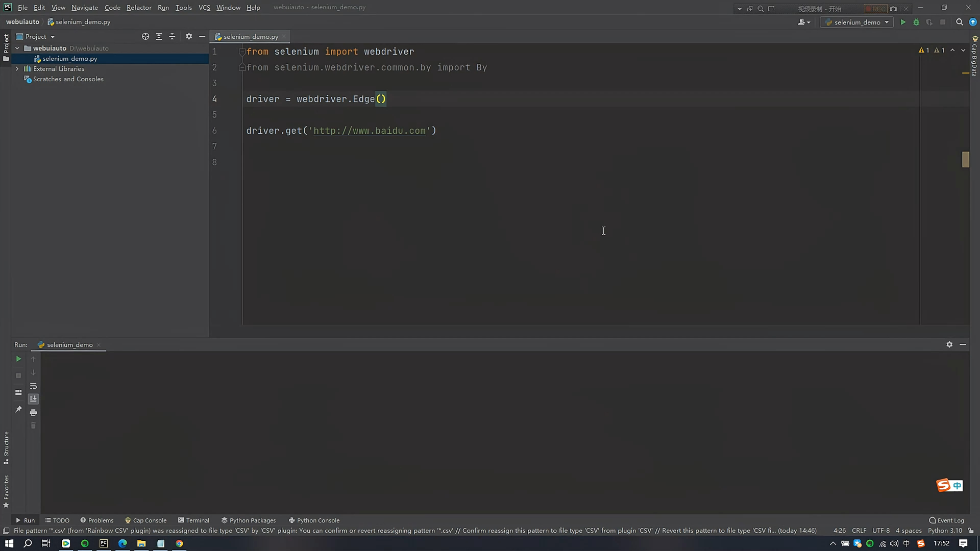This screenshot has width=980, height=551.
Task: Print the Run console output
Action: (x=33, y=412)
